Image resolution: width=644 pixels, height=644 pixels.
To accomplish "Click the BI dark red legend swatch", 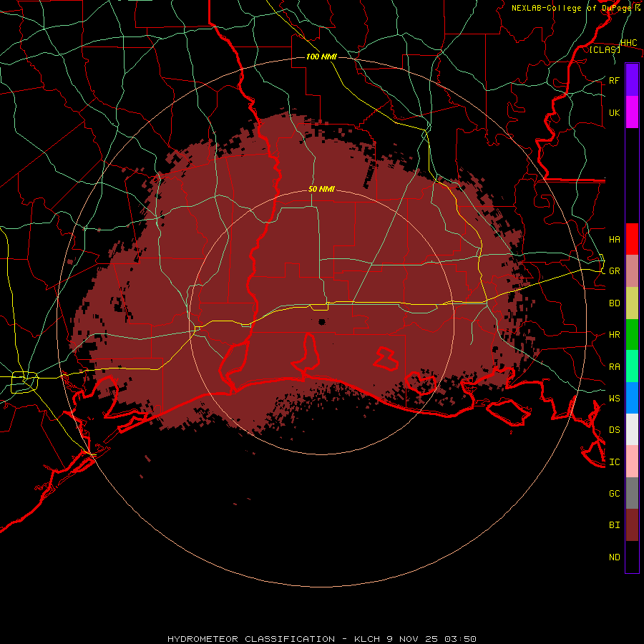I will 632,525.
